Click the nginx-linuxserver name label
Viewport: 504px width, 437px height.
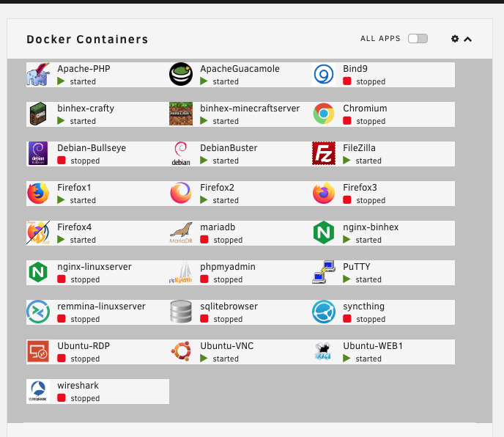click(94, 267)
